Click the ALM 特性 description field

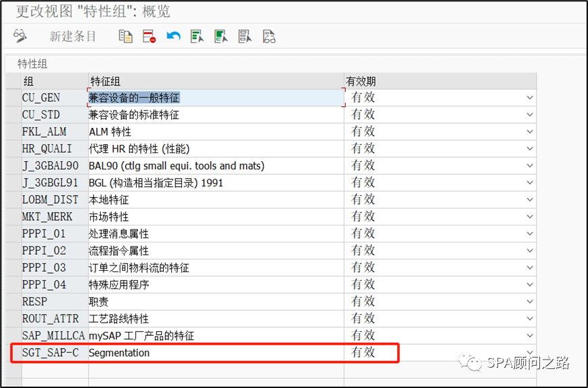[x=216, y=132]
